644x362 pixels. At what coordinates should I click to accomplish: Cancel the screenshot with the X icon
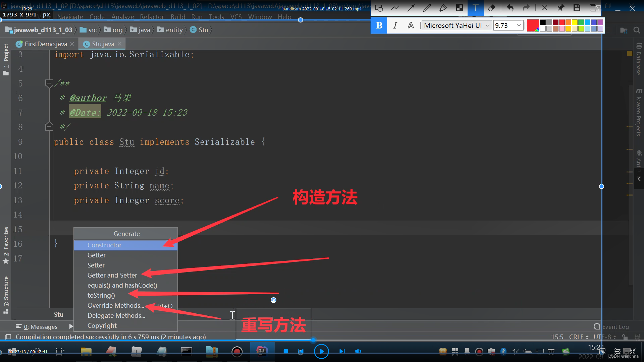point(544,8)
